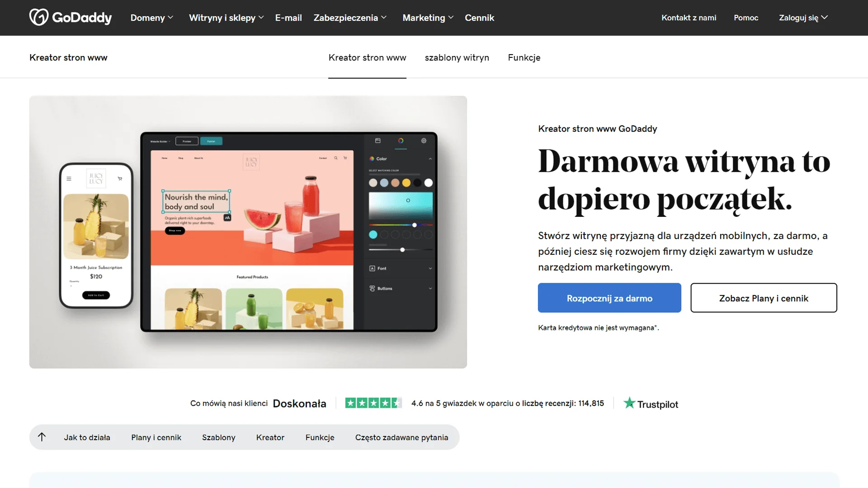Click the teal gradient color picker area
This screenshot has height=488, width=868.
401,206
